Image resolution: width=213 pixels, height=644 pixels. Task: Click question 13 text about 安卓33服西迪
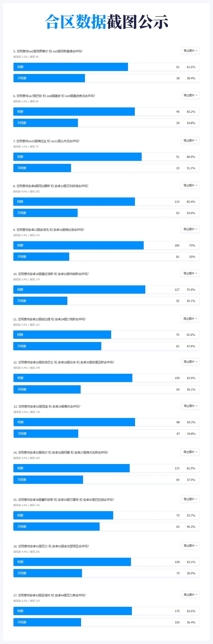pyautogui.click(x=47, y=406)
